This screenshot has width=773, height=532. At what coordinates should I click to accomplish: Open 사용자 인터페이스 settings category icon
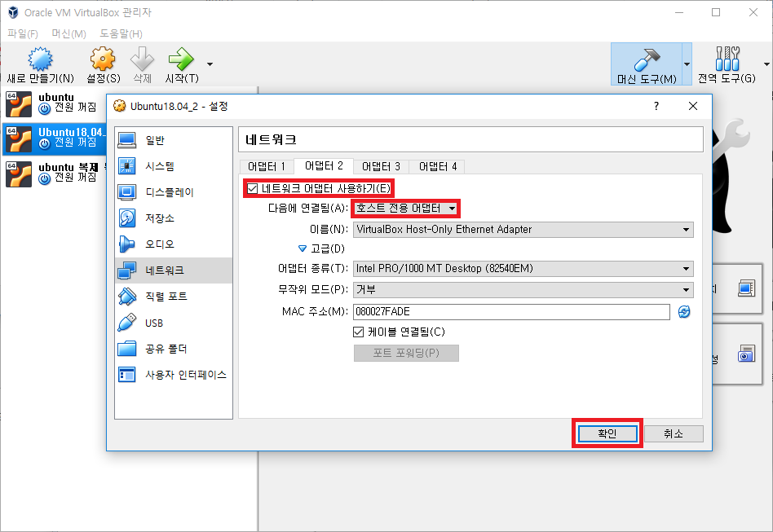pos(127,375)
